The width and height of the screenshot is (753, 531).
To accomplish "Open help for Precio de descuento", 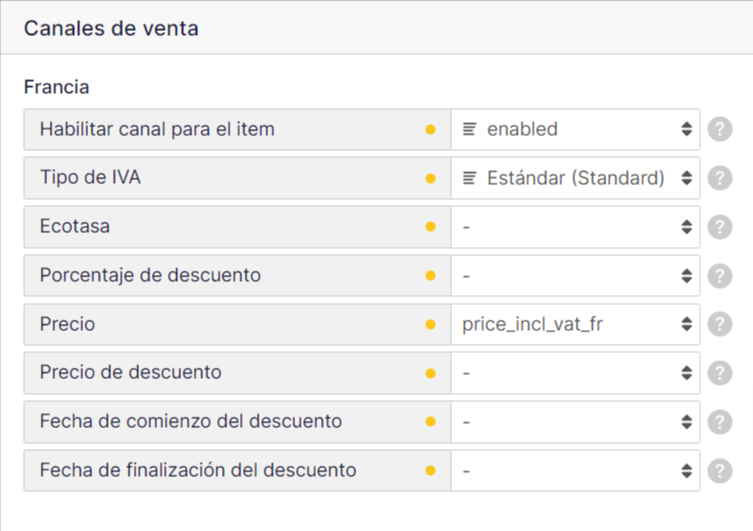I will click(719, 373).
